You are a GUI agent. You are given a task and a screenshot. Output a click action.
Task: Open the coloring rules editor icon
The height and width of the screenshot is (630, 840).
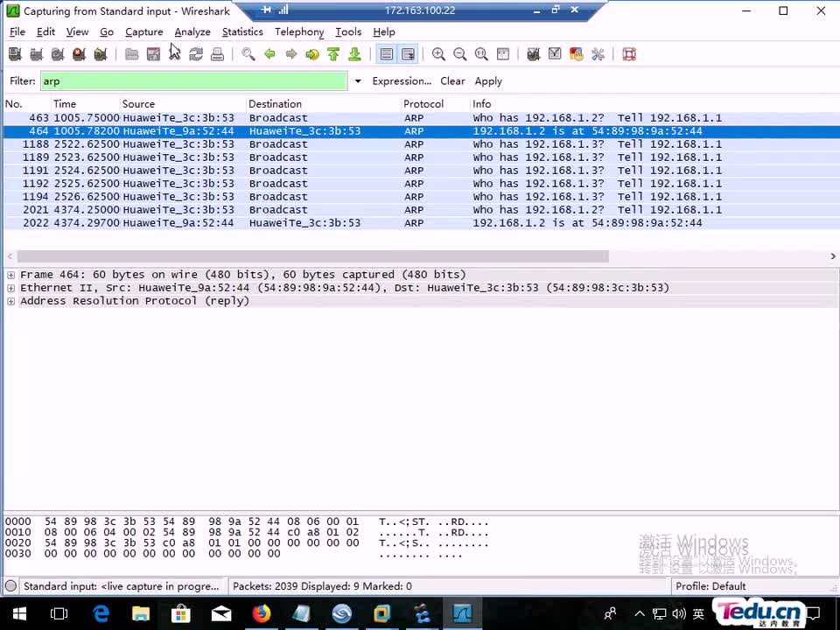point(577,54)
